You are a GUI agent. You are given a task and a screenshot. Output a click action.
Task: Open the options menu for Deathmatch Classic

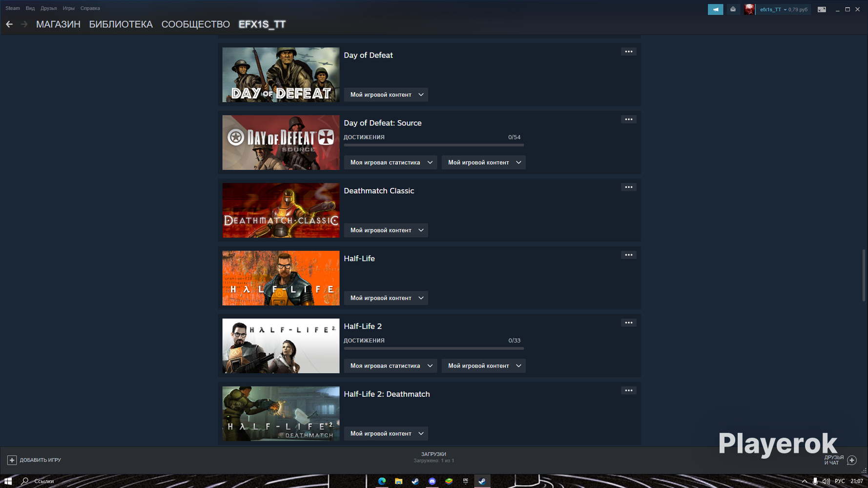pyautogui.click(x=628, y=187)
